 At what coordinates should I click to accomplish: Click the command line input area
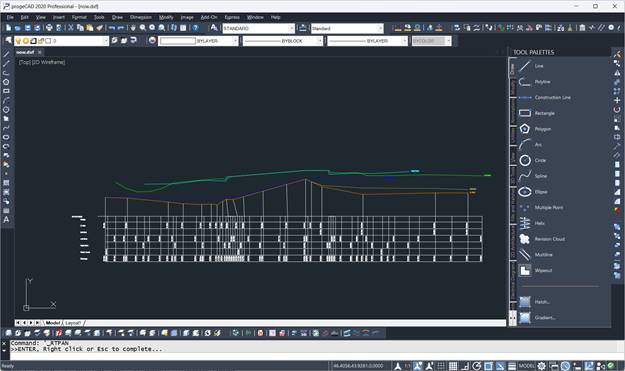(x=311, y=355)
